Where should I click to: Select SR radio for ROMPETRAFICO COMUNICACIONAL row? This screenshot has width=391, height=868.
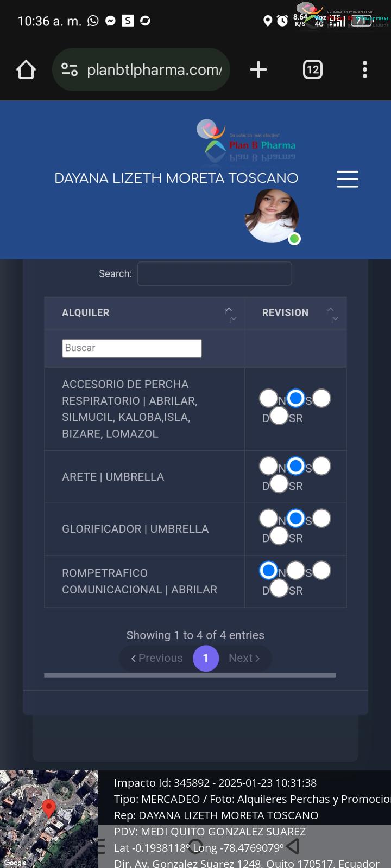[279, 588]
